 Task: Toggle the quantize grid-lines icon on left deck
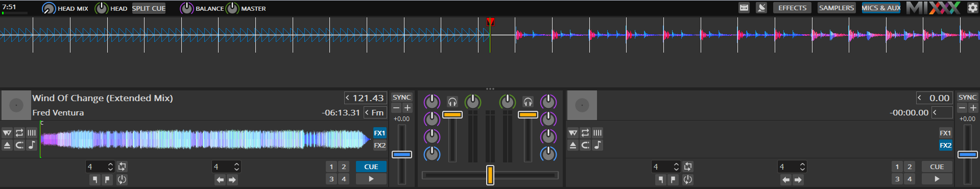point(32,133)
